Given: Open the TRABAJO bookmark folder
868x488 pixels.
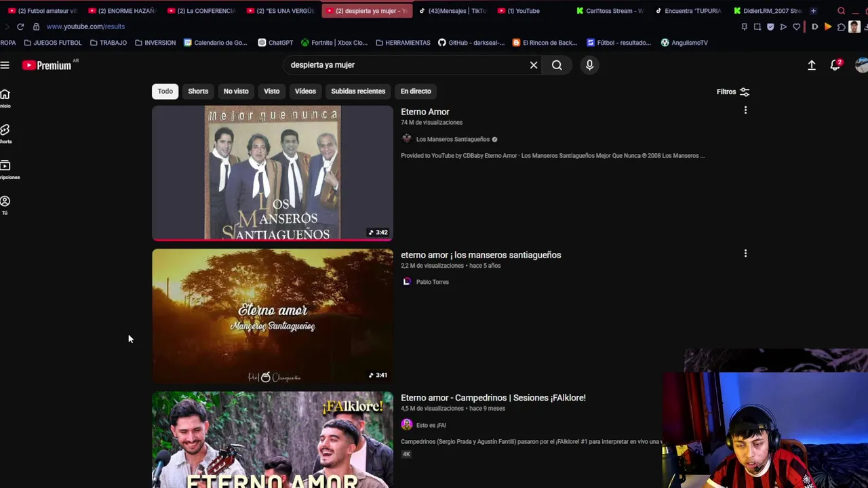Looking at the screenshot, I should 108,43.
